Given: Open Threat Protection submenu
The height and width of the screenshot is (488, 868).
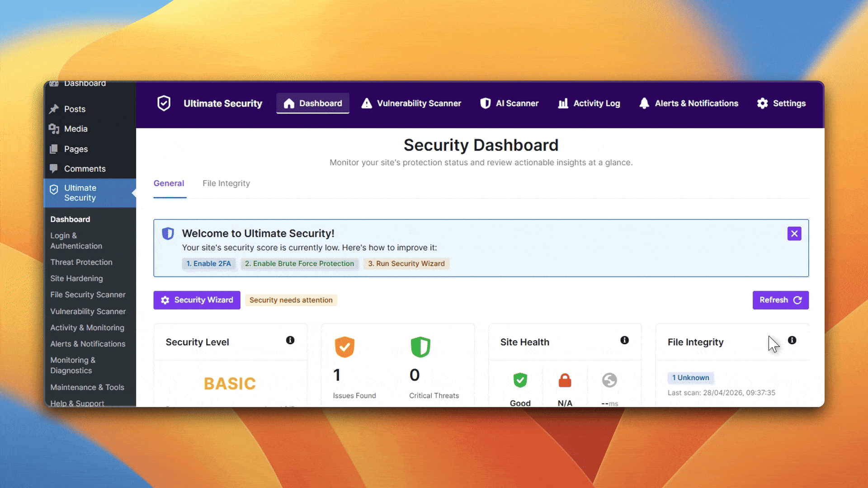Looking at the screenshot, I should click(81, 262).
